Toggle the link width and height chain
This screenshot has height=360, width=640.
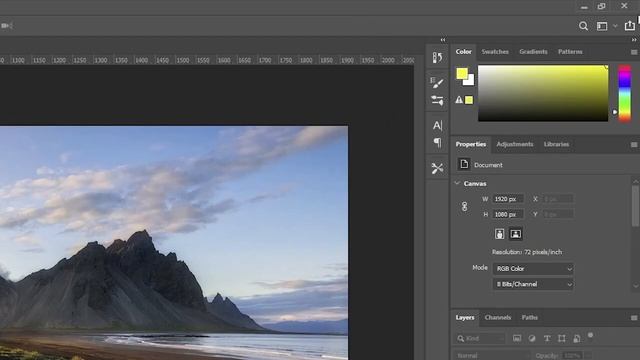pos(464,207)
